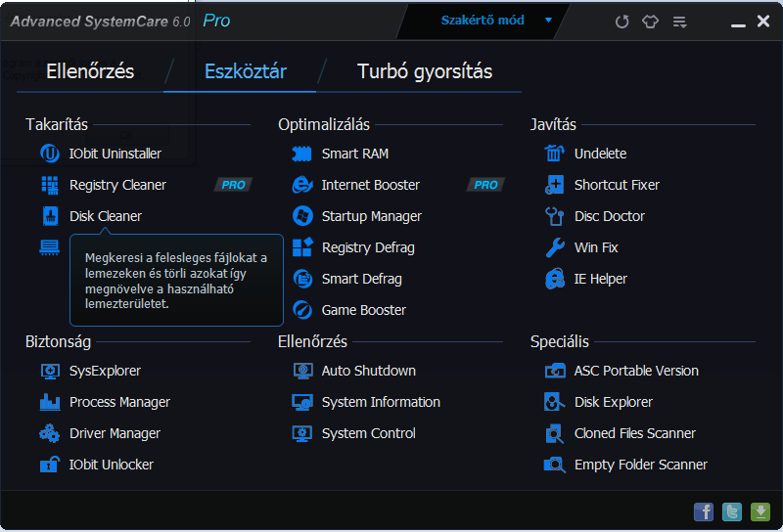Click the Registry Cleaner icon
Viewport: 783px width, 532px height.
50,185
